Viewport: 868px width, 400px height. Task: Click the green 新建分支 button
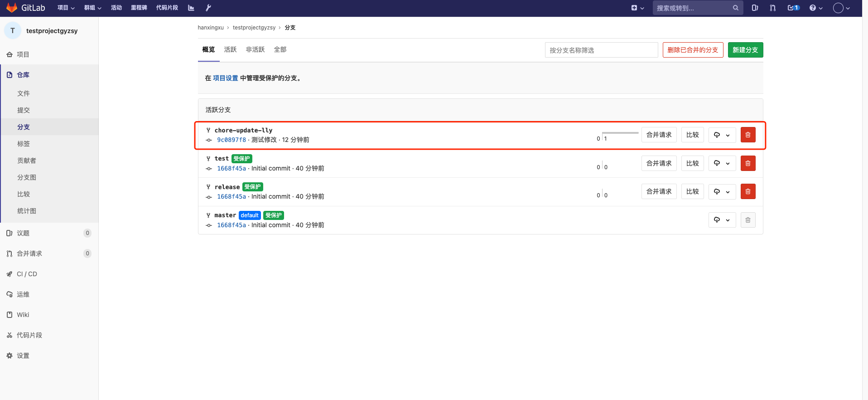(x=746, y=50)
